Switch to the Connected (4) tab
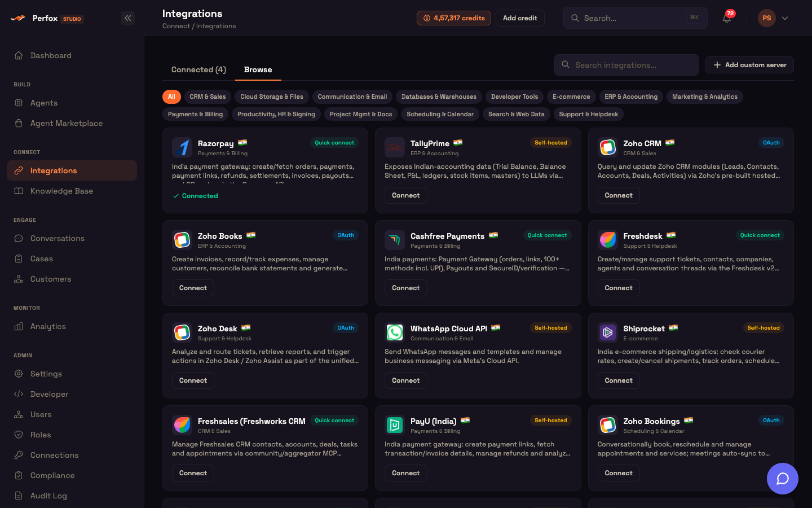The width and height of the screenshot is (812, 508). tap(198, 69)
